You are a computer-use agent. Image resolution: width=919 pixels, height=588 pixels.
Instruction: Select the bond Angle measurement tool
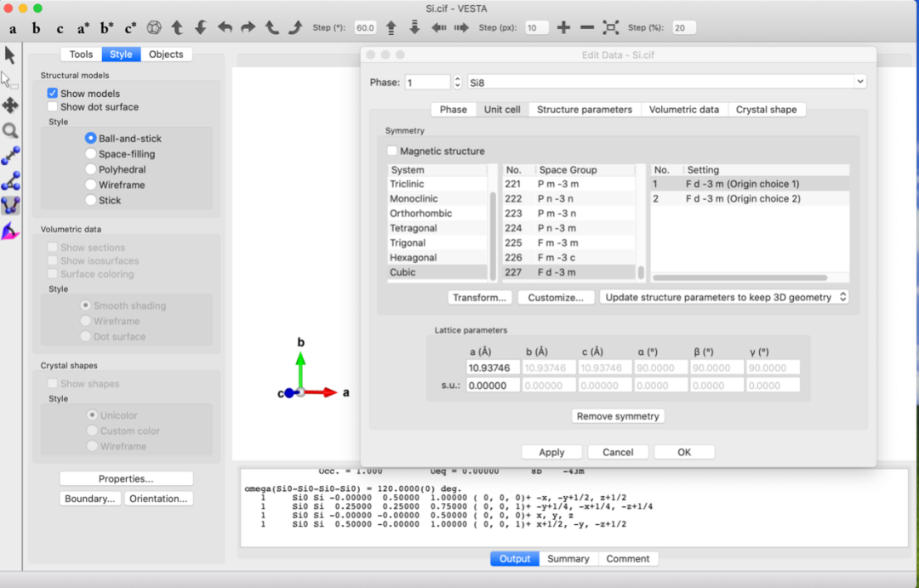10,180
